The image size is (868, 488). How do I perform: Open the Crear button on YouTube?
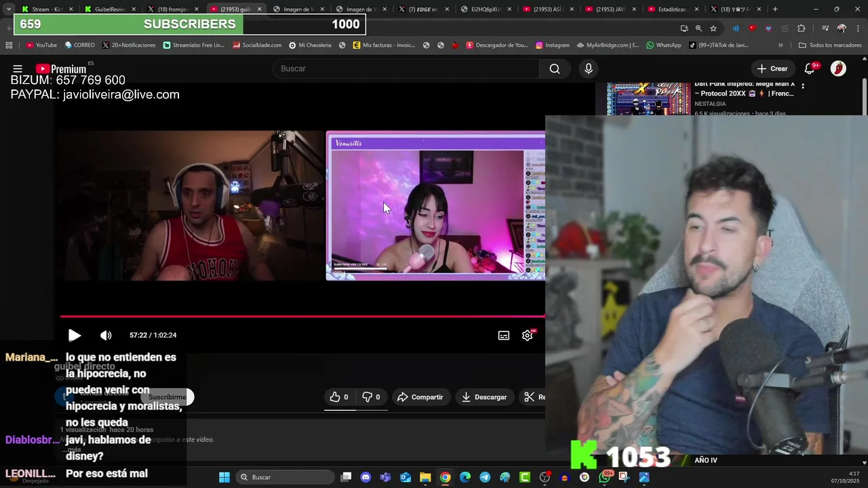772,68
